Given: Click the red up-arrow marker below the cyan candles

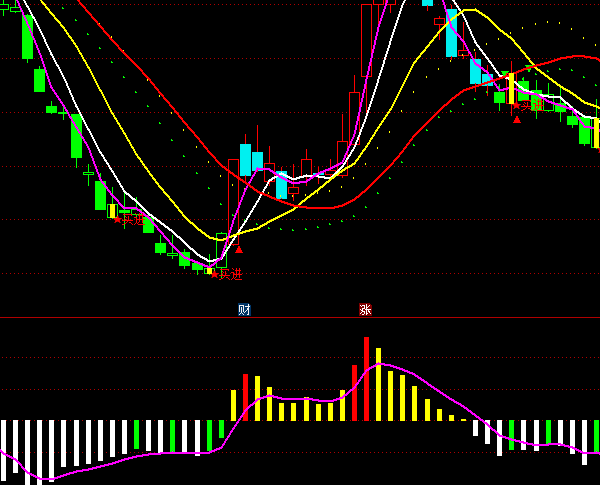Looking at the screenshot, I should click(x=239, y=249).
